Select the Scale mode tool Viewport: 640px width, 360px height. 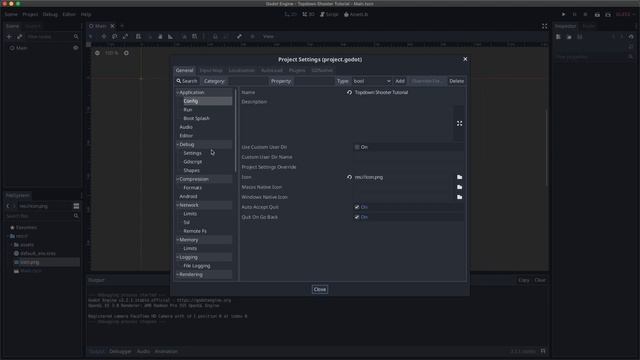click(125, 36)
